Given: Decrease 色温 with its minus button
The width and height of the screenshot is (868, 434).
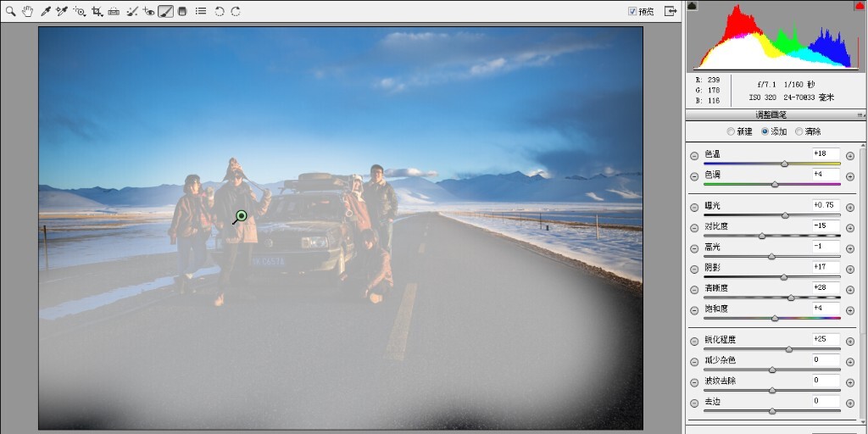Looking at the screenshot, I should click(x=694, y=156).
